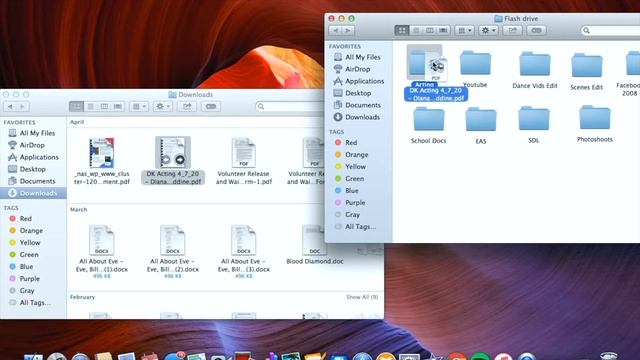Screen dimensions: 640x360
Task: Open EAS folder in Flash drive
Action: pyautogui.click(x=481, y=119)
